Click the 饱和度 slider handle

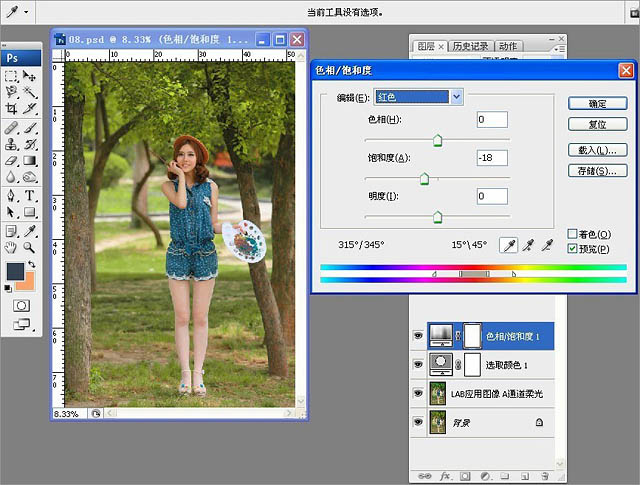coord(424,180)
